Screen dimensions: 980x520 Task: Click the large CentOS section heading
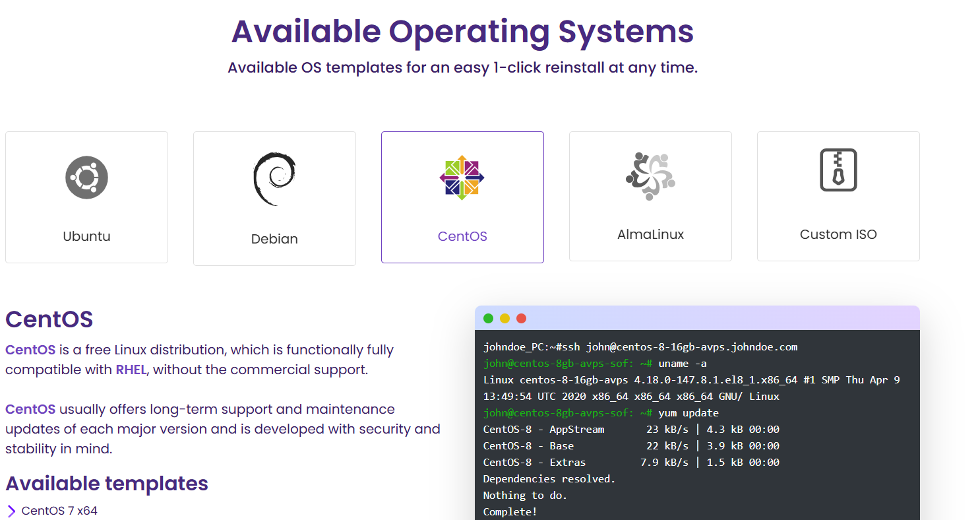pos(49,319)
